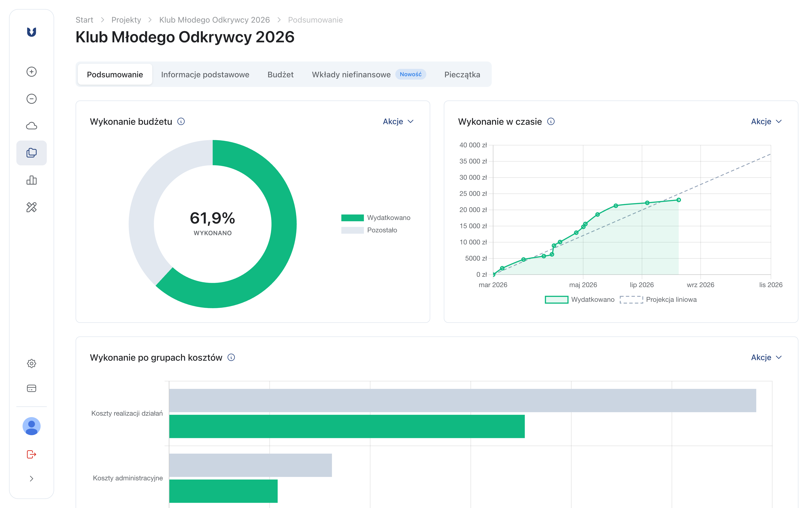This screenshot has height=508, width=812.
Task: Open Akcje dropdown in Wykonanie budżetu card
Action: point(398,121)
